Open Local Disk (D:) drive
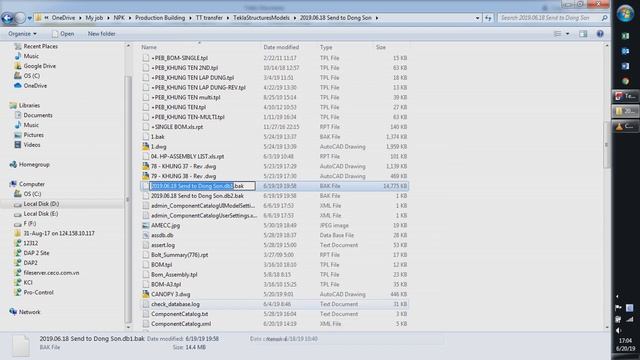 pos(41,204)
